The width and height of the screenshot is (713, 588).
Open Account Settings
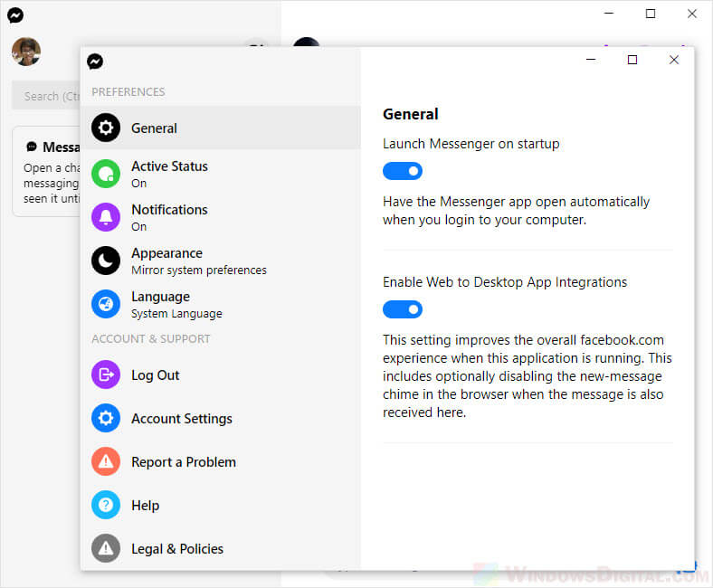click(x=221, y=418)
